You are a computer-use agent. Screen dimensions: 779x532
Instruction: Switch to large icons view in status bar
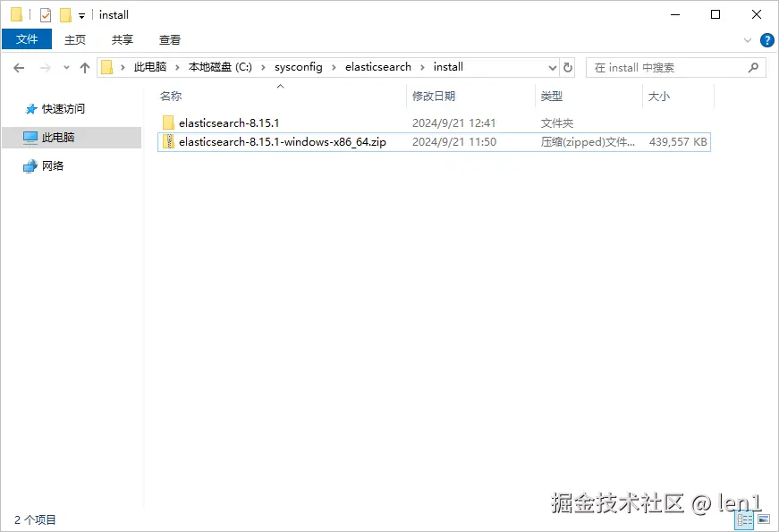(x=764, y=519)
